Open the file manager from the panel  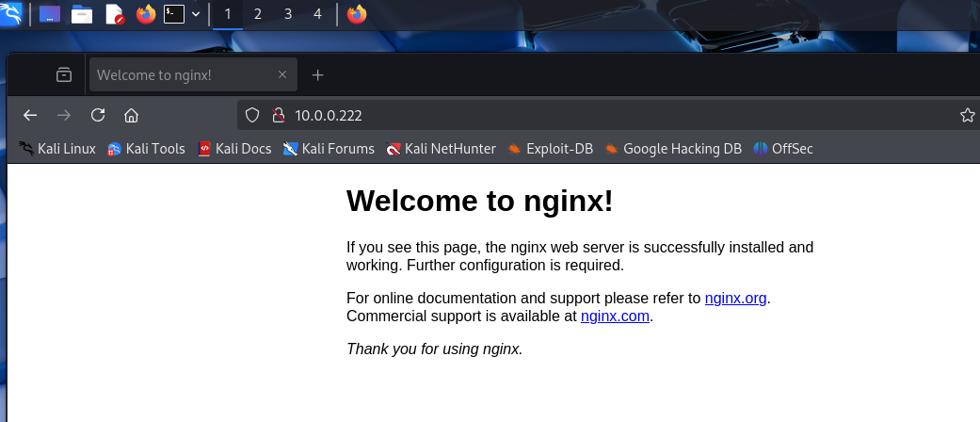pyautogui.click(x=82, y=14)
